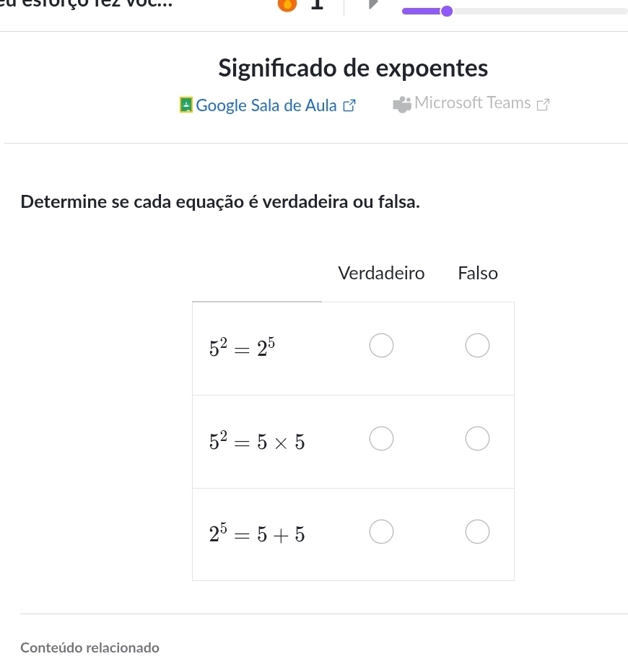Image resolution: width=628 pixels, height=672 pixels.
Task: Click the Microsoft Teams logo icon
Action: (402, 105)
